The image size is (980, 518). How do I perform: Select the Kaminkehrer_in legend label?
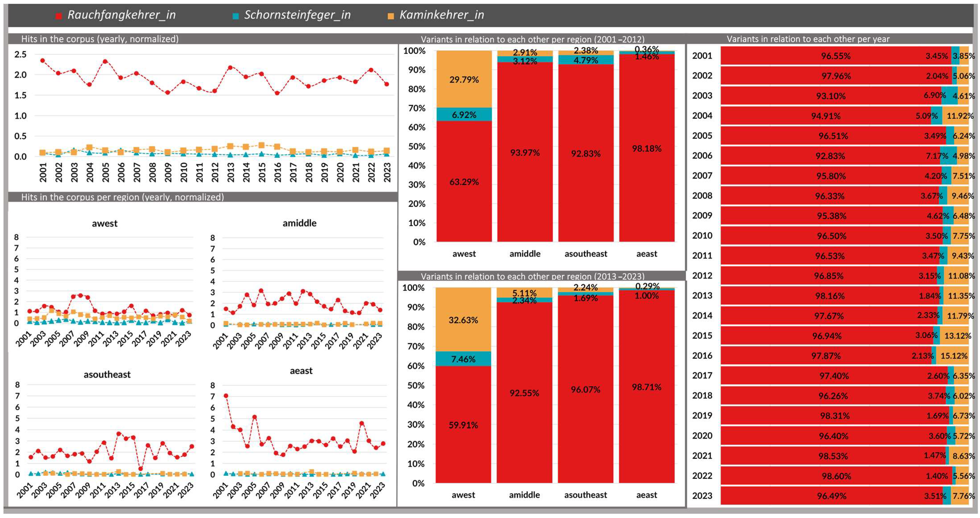pyautogui.click(x=442, y=15)
